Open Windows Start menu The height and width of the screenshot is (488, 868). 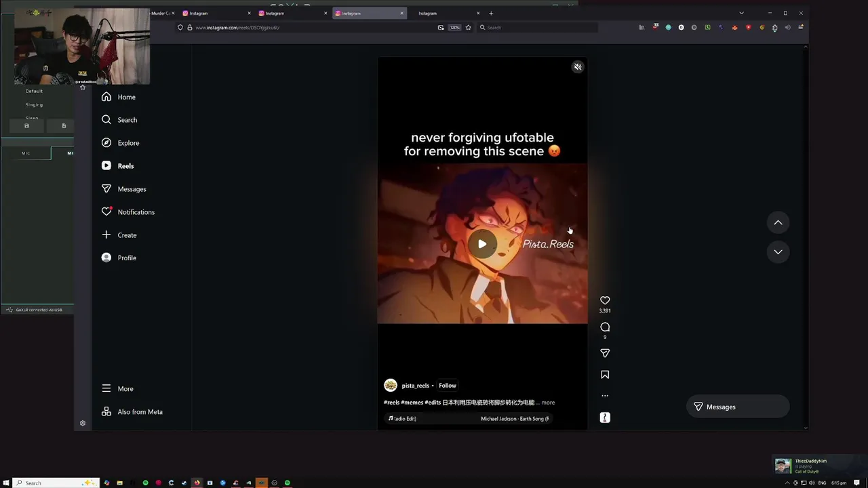(7, 483)
